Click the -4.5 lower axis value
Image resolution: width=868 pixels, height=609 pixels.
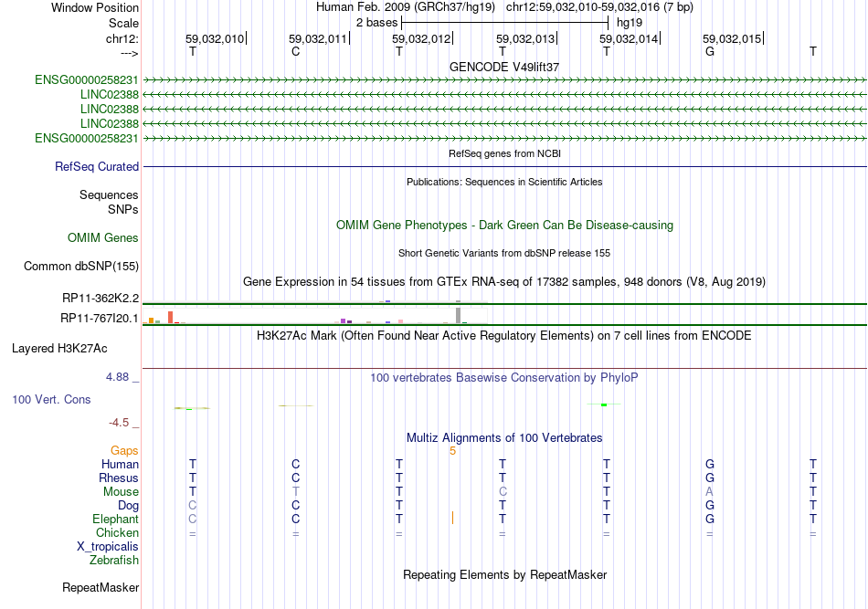pyautogui.click(x=119, y=423)
